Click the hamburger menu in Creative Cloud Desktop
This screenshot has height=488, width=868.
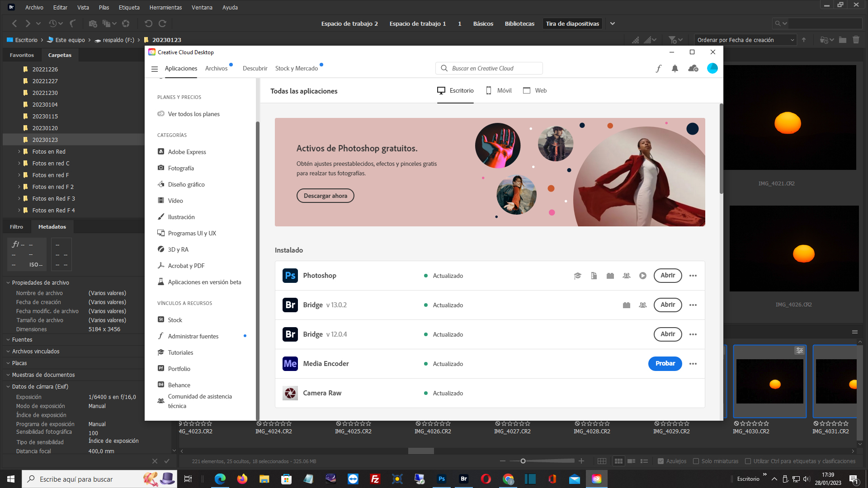155,69
